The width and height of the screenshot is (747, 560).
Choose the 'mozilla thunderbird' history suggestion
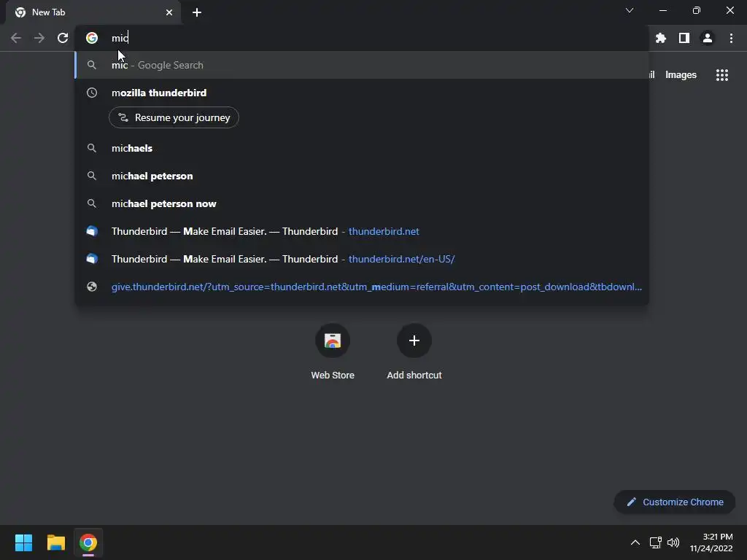tap(362, 93)
